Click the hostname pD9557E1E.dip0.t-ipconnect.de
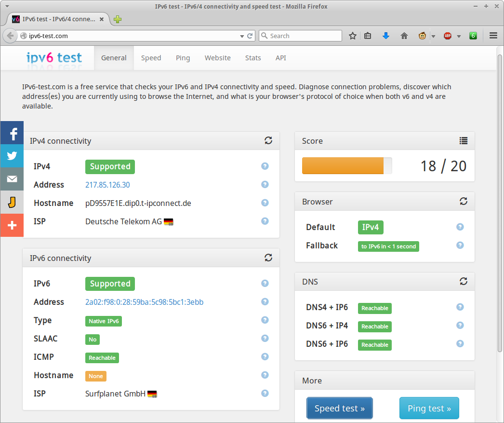Screen dimensions: 504x423 coord(138,203)
